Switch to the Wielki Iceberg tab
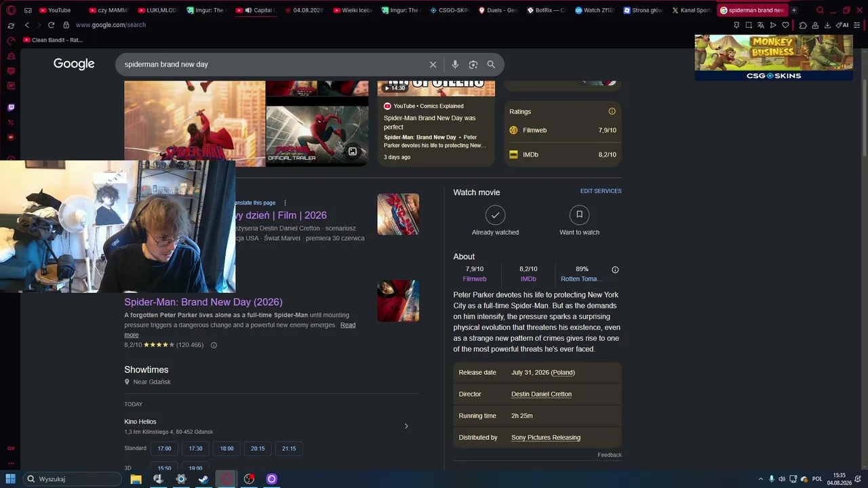Screen dimensions: 868x488 click(x=355, y=10)
